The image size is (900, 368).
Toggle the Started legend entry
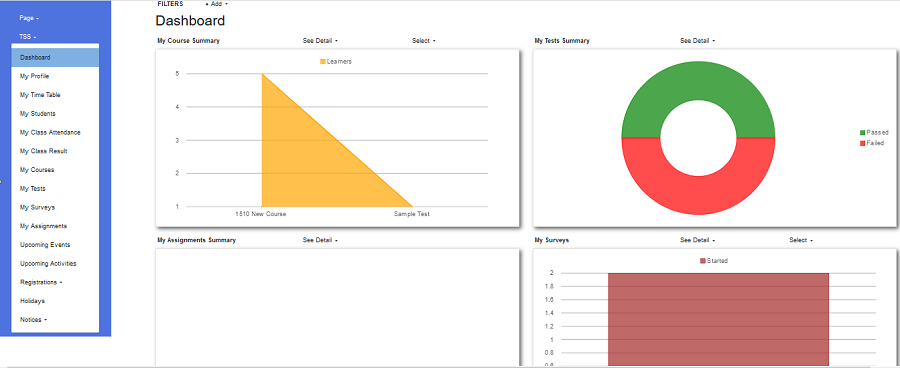click(713, 261)
